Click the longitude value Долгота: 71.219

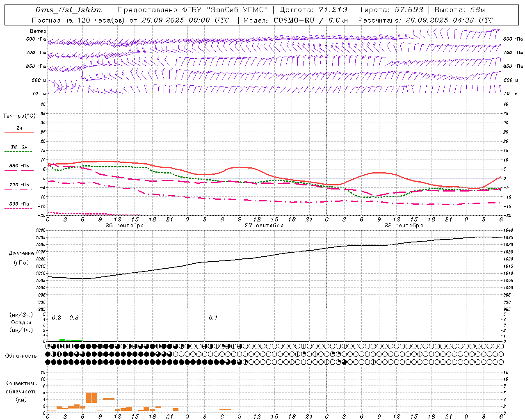coord(313,10)
